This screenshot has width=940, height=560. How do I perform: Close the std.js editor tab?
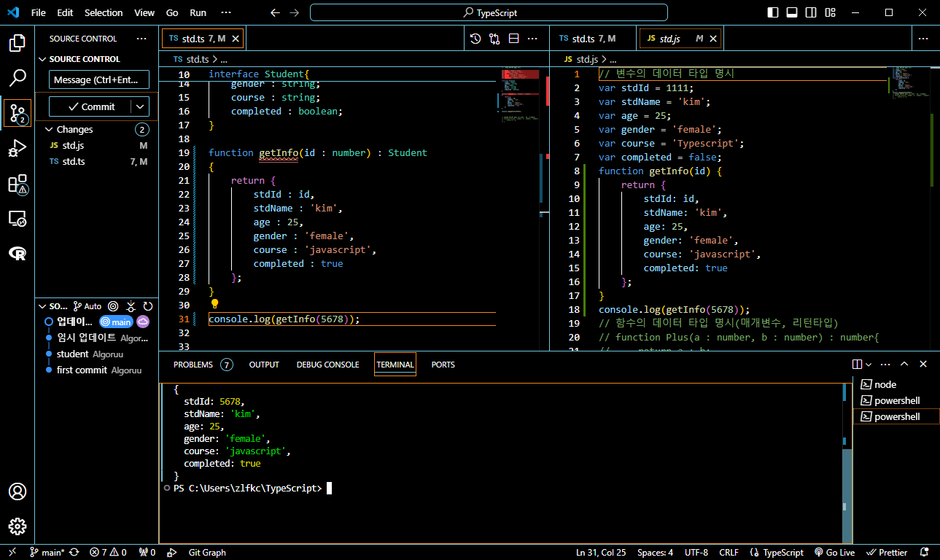point(713,39)
